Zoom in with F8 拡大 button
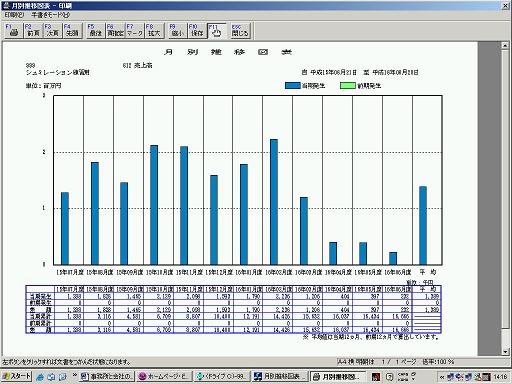512x384 pixels. [x=154, y=31]
